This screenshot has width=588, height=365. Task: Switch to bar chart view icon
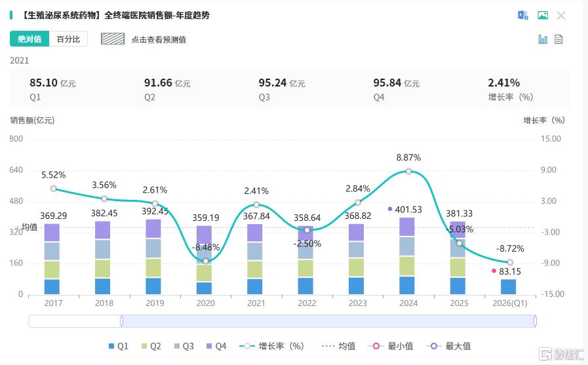[543, 39]
